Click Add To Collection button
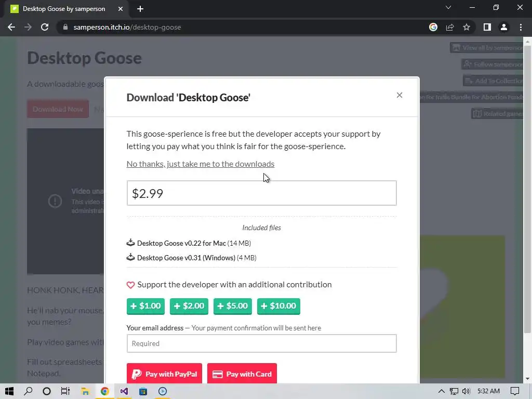Viewport: 532px width, 399px height. click(494, 81)
